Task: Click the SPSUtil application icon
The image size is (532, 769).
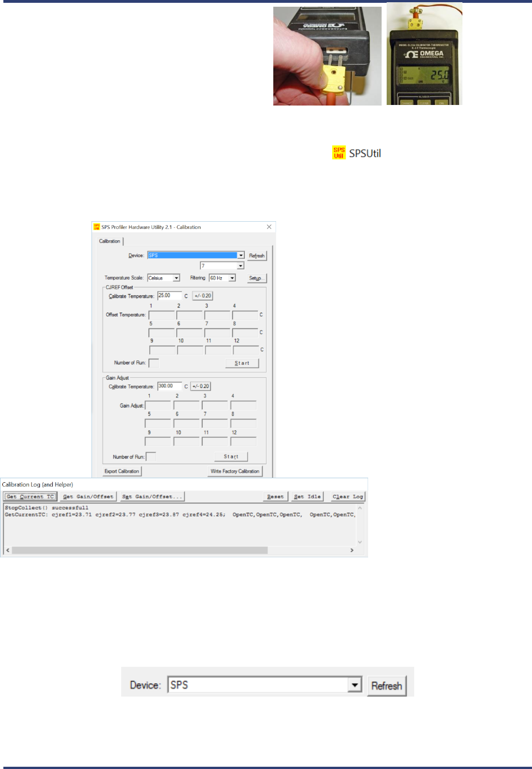Action: tap(339, 153)
